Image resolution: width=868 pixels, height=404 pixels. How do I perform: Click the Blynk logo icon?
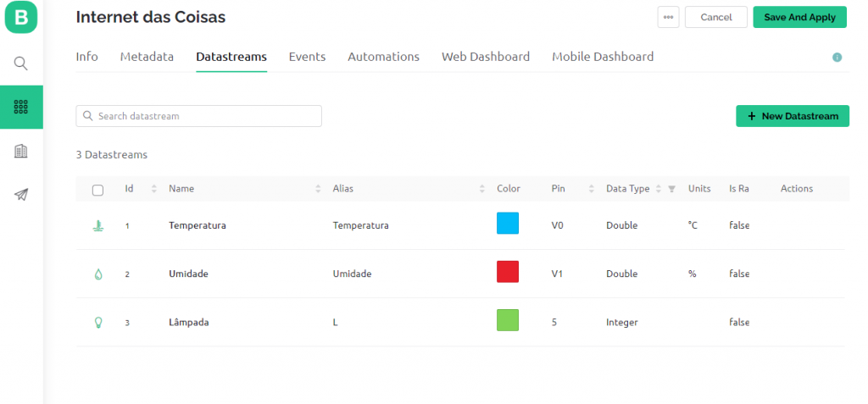click(21, 17)
